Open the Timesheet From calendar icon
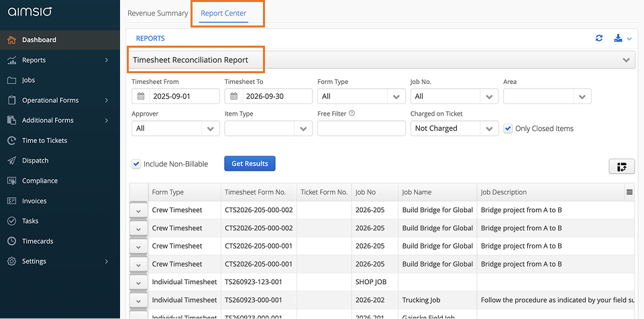This screenshot has width=644, height=319. pos(141,96)
